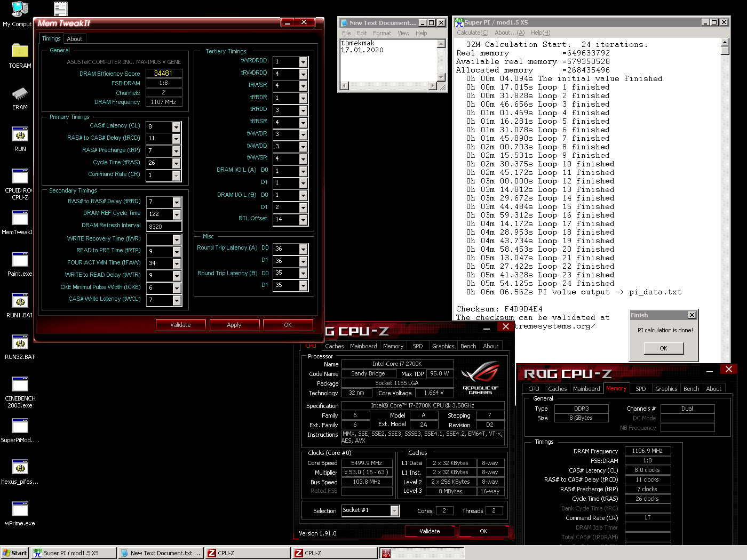Open Help menu in Super PI
747x560 pixels.
tap(541, 33)
